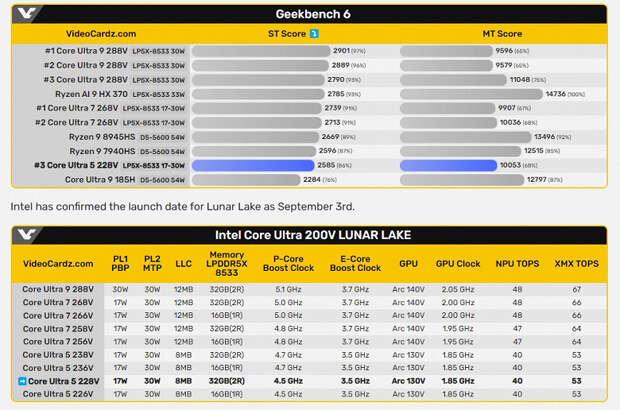This screenshot has width=620, height=410.
Task: Click the GPU Clock column header
Action: coord(458,264)
